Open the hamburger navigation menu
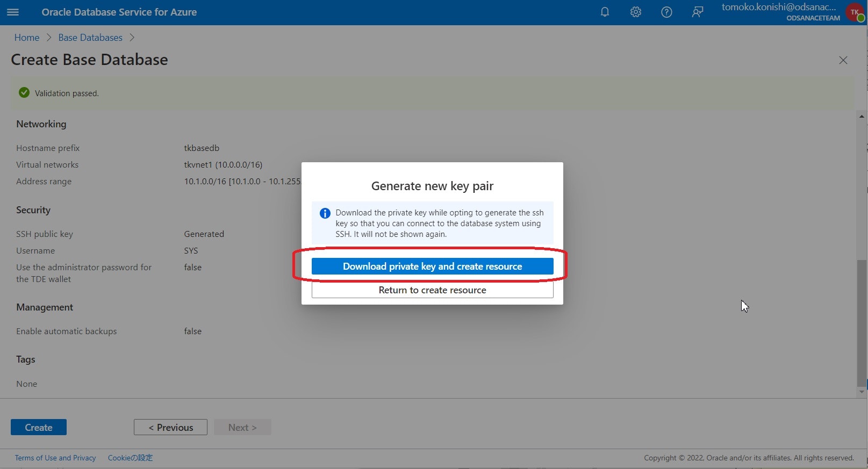The width and height of the screenshot is (868, 469). point(13,12)
